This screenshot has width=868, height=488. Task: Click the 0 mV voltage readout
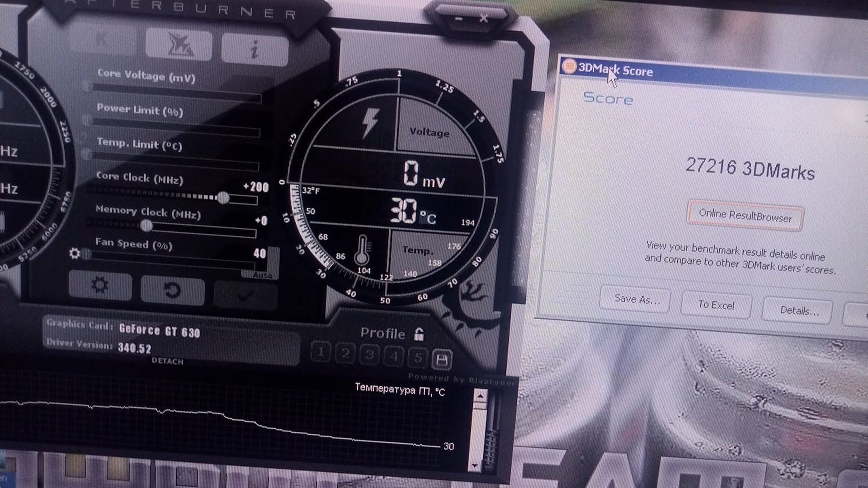pyautogui.click(x=424, y=175)
